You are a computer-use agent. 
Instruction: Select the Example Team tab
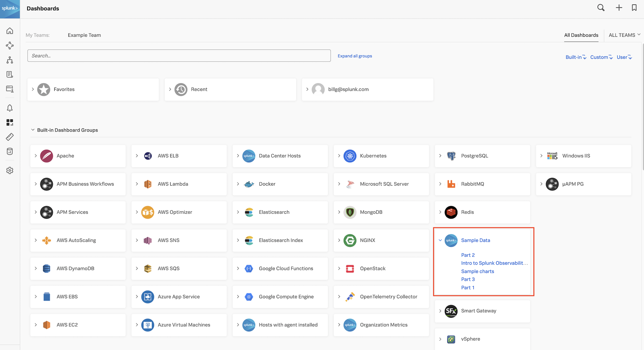tap(84, 35)
